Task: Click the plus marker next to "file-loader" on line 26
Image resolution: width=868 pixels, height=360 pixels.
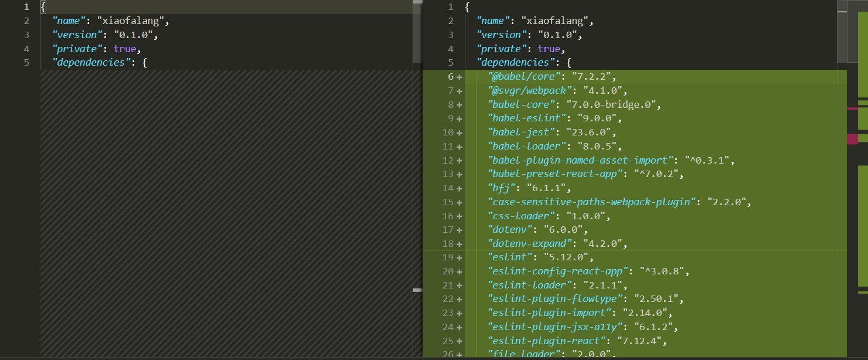Action: pyautogui.click(x=459, y=354)
